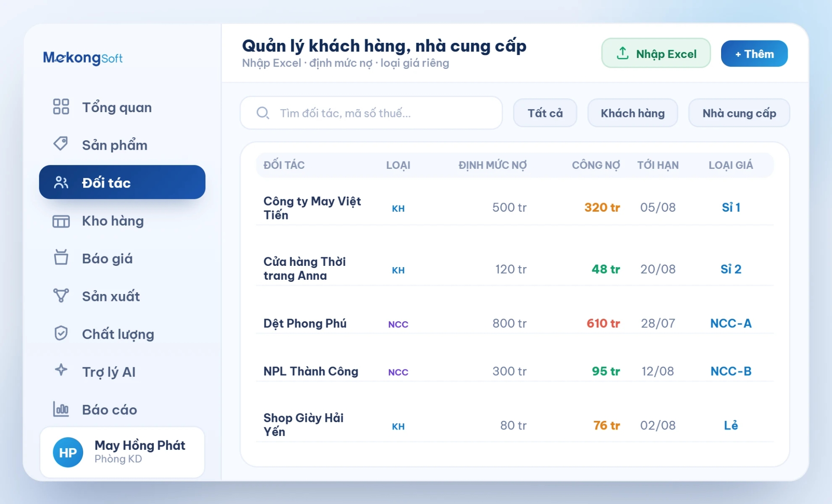
Task: Click the Sỉ 2 price type link
Action: click(731, 269)
